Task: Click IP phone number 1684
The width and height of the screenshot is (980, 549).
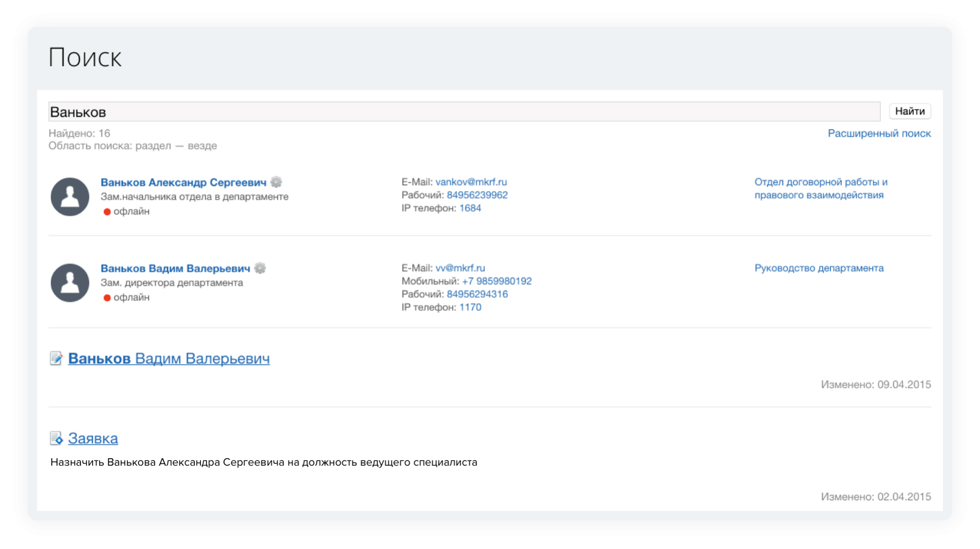Action: coord(470,208)
